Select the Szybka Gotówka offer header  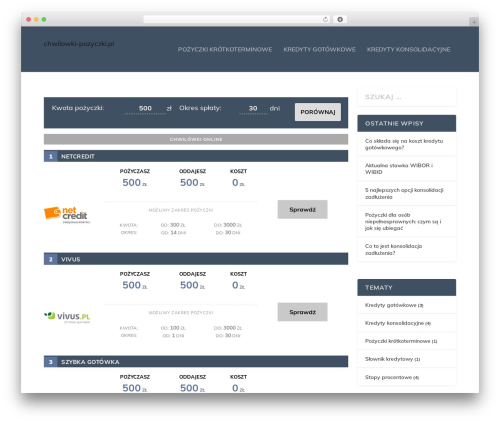coord(196,362)
